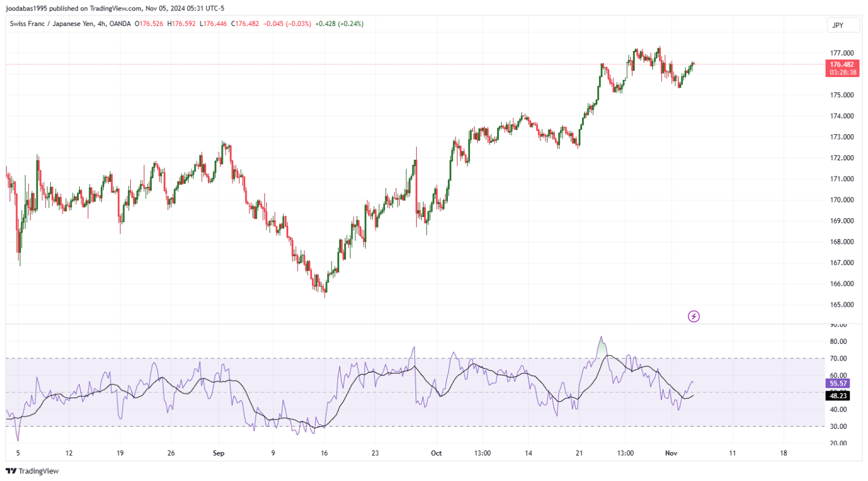The image size is (868, 481).
Task: Click the open value O176.526
Action: [149, 24]
